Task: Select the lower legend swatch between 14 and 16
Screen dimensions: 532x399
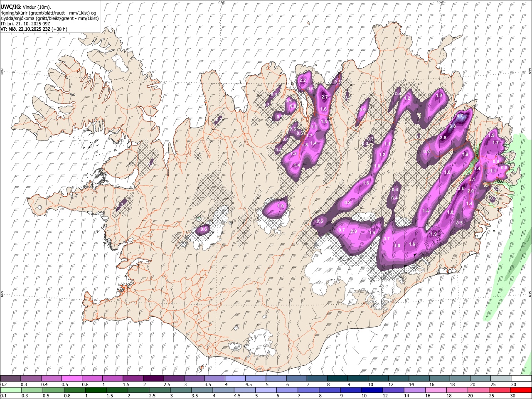Action: tap(414, 390)
